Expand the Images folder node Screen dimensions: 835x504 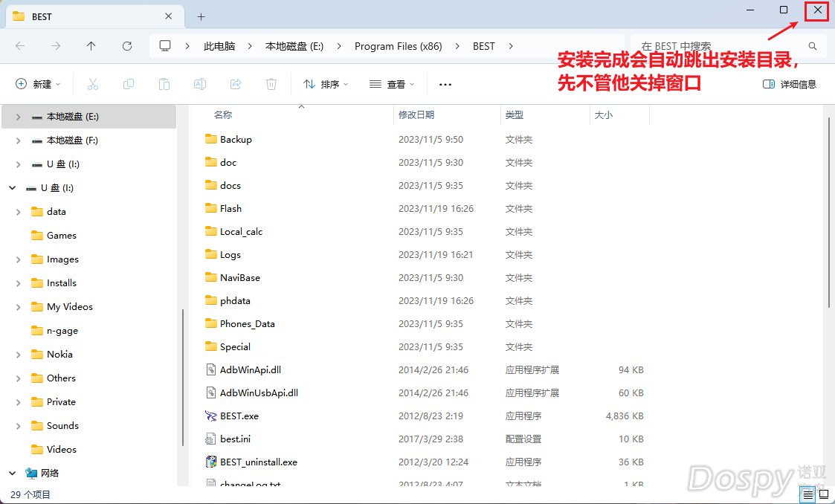18,259
